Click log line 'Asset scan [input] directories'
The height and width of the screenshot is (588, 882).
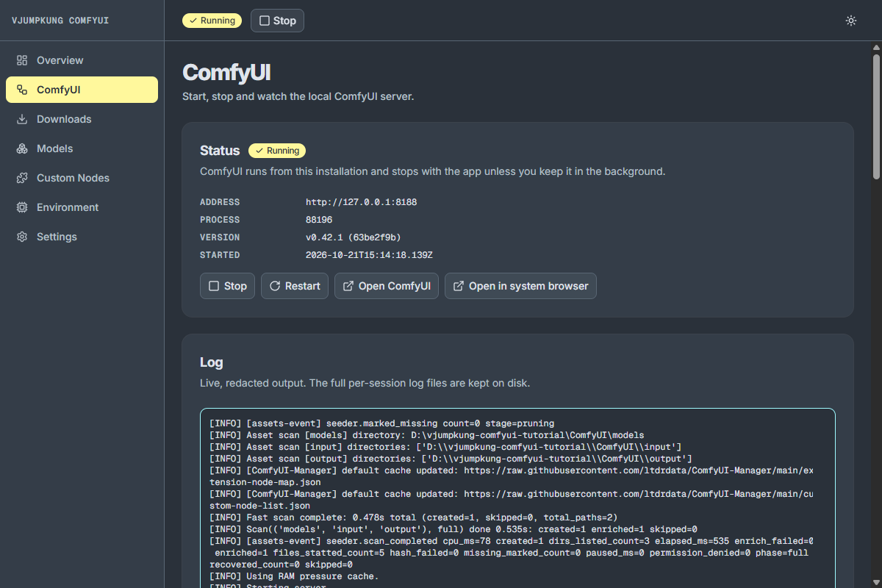click(x=445, y=447)
